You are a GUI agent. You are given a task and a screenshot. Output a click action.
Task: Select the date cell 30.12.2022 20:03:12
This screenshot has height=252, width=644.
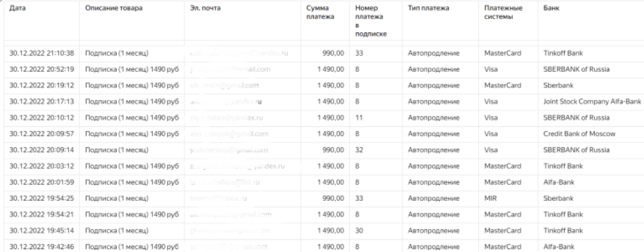(42, 166)
